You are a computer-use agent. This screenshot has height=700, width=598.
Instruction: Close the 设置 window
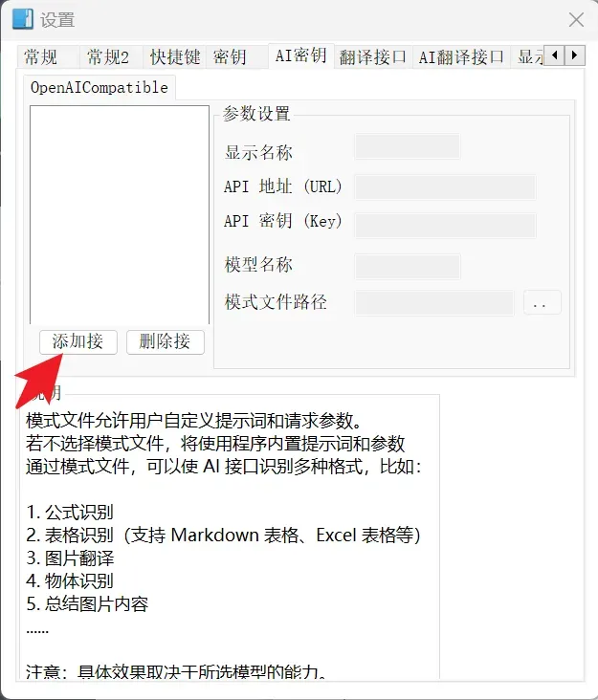click(576, 20)
